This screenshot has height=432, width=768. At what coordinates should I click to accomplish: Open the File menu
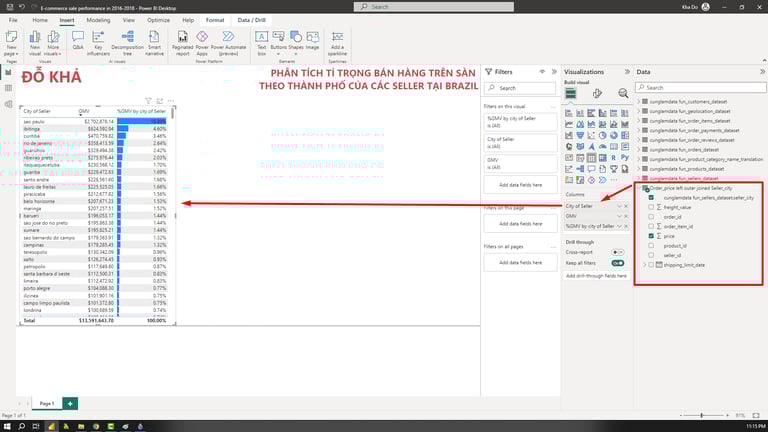click(13, 20)
